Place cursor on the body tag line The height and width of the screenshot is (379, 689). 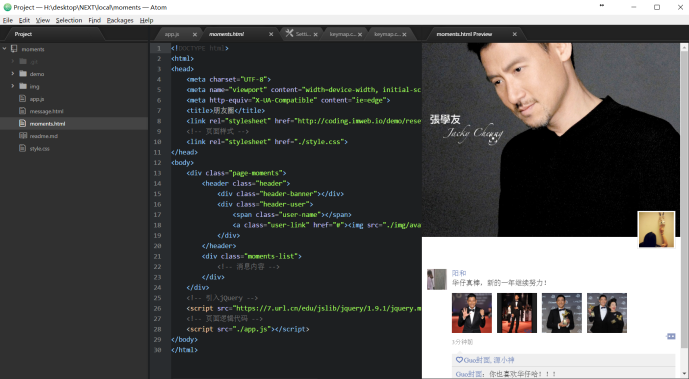tap(182, 162)
